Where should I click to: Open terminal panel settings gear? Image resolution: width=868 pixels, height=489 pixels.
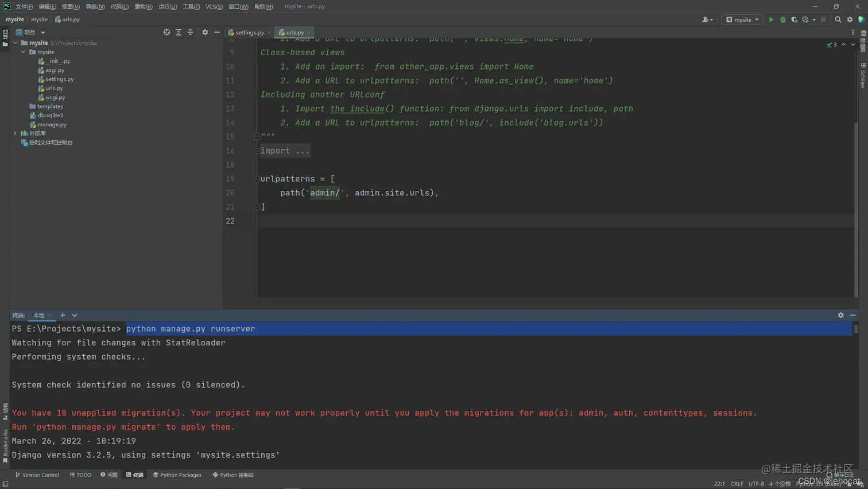click(x=840, y=315)
